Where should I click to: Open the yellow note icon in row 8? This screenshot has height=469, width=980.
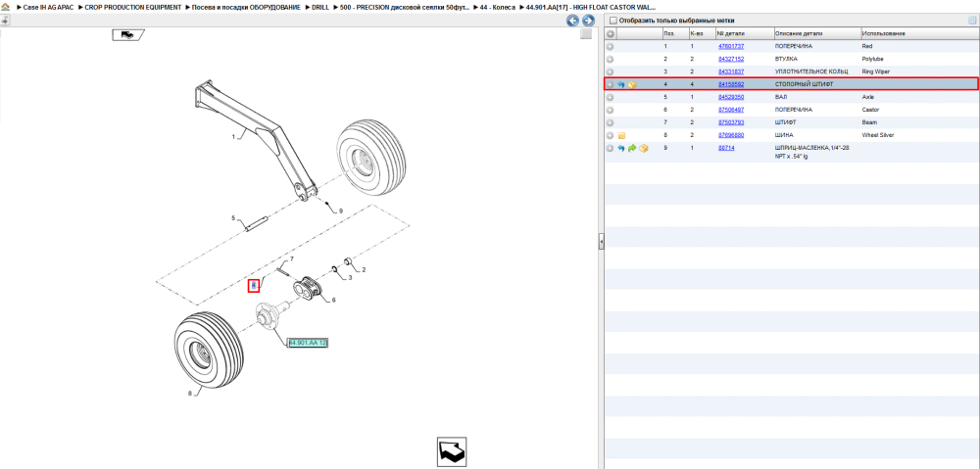click(621, 135)
